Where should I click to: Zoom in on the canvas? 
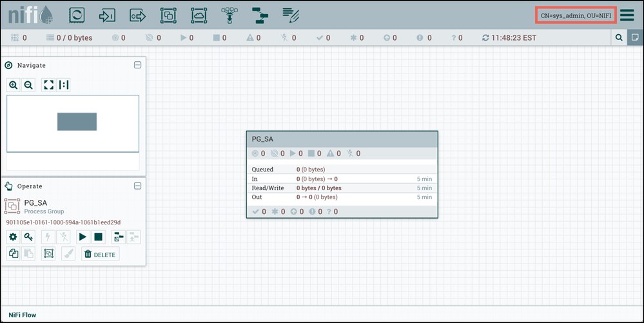coord(13,85)
